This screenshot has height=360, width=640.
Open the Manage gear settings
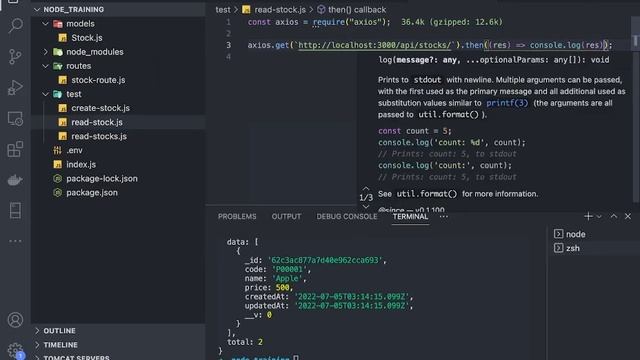[x=15, y=350]
